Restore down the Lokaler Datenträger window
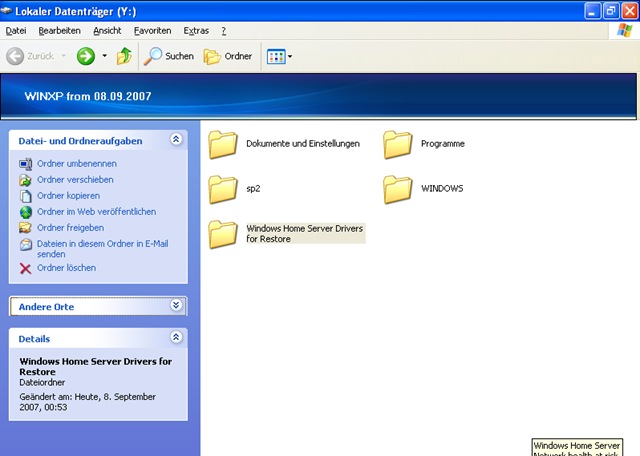 coord(611,11)
